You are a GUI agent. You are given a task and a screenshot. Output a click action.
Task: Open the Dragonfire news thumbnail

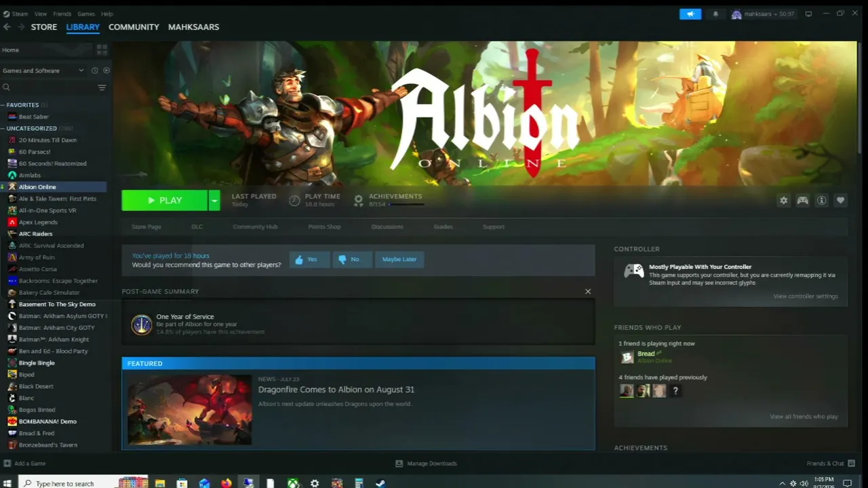(189, 410)
